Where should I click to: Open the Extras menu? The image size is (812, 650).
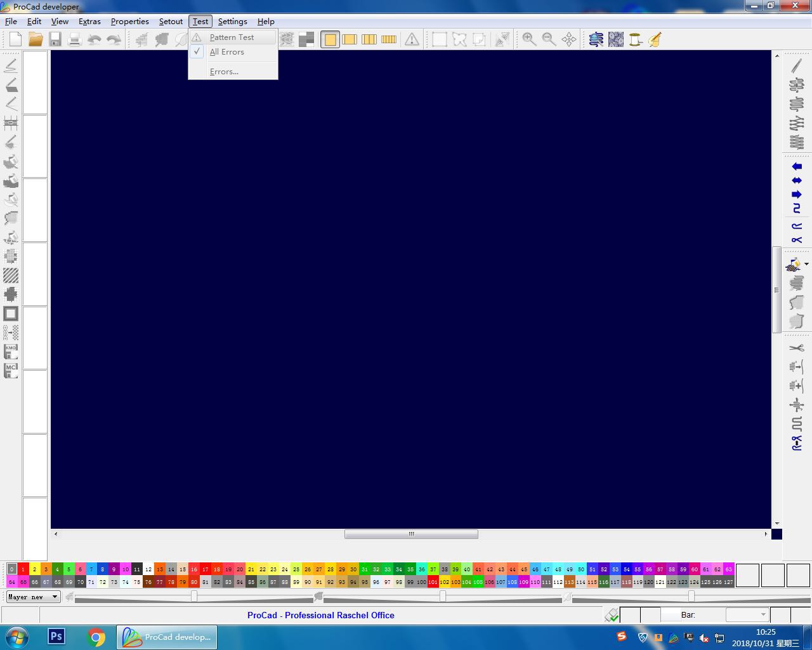point(89,21)
